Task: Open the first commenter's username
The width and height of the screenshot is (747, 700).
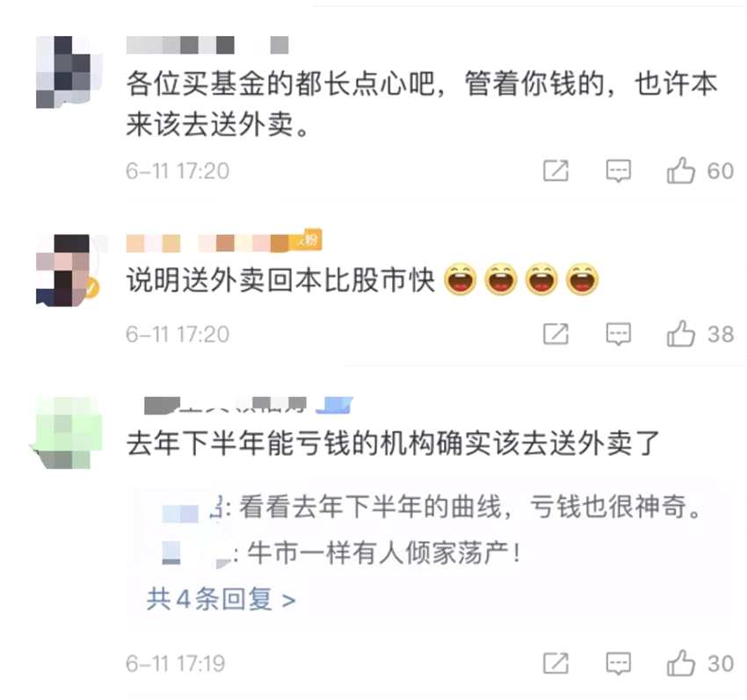Action: (x=207, y=46)
